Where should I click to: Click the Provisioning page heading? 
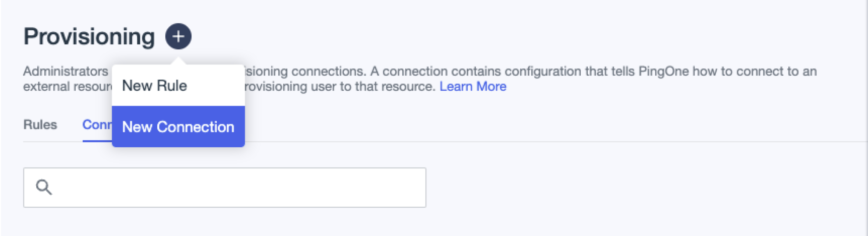click(x=89, y=37)
